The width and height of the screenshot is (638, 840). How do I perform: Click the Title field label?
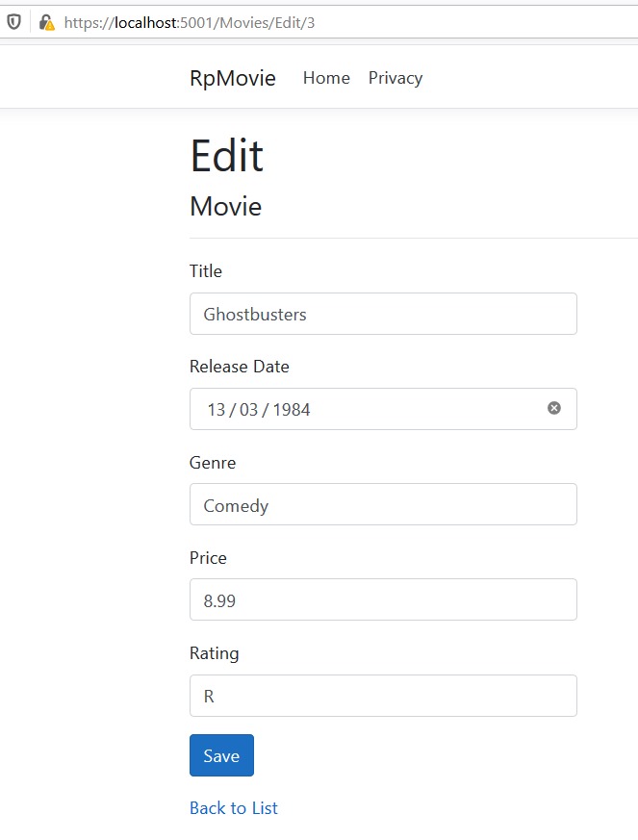click(x=206, y=271)
